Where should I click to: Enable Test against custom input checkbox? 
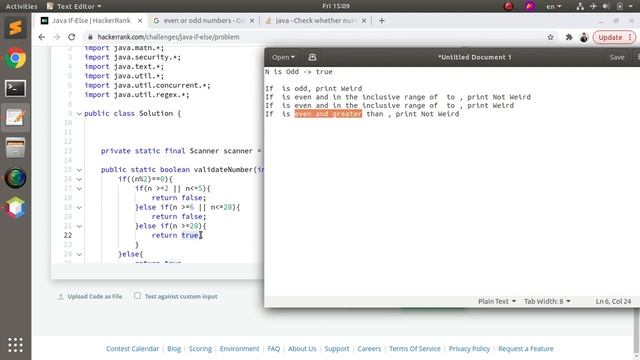[138, 296]
